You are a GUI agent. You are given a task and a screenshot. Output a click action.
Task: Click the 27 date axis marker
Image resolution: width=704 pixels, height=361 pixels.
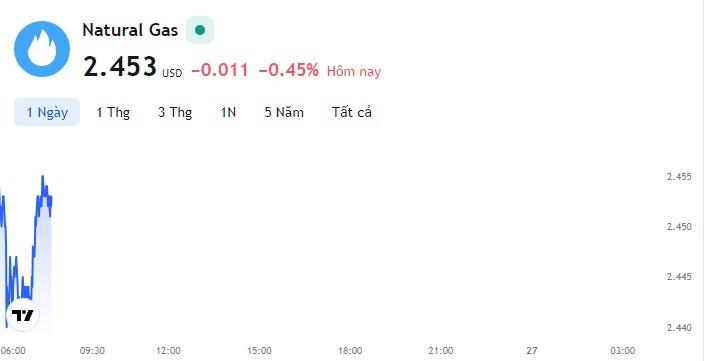click(x=532, y=351)
